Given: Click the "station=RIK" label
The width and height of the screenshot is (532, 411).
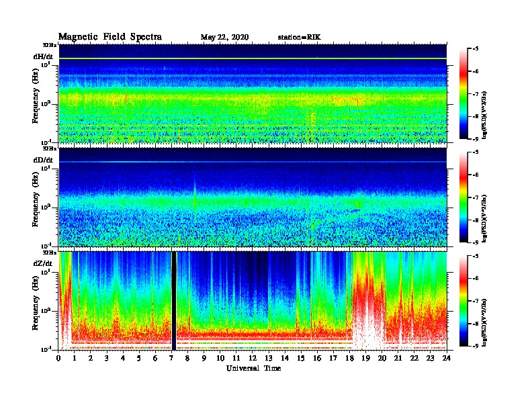Looking at the screenshot, I should 299,37.
